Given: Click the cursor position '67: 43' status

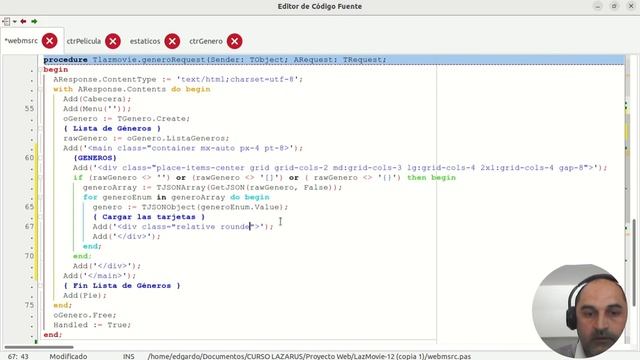Looking at the screenshot, I should [x=18, y=356].
